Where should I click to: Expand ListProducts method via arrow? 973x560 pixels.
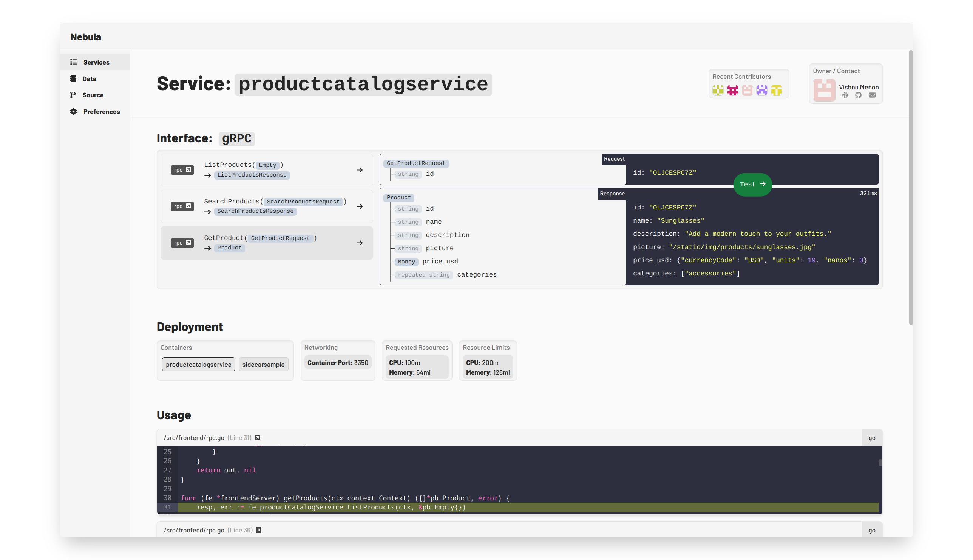coord(360,169)
